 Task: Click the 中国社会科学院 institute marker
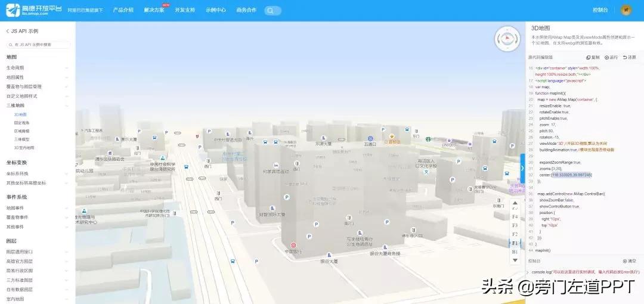(163, 157)
